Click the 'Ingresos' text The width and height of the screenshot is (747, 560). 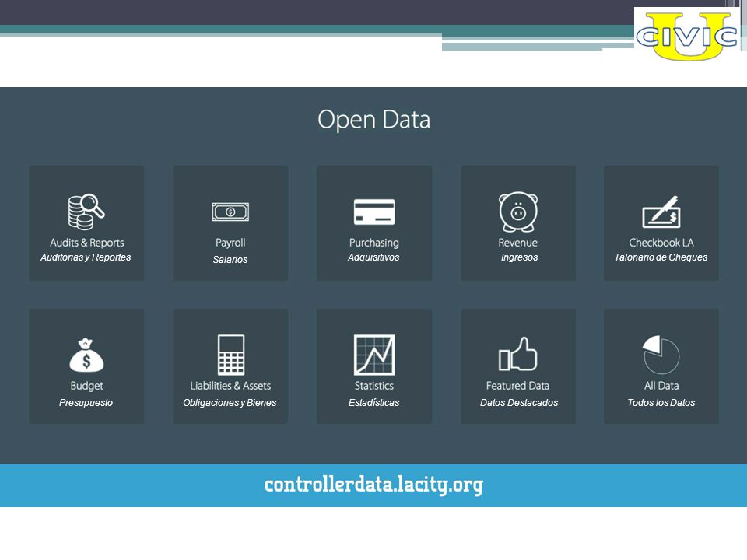coord(519,257)
